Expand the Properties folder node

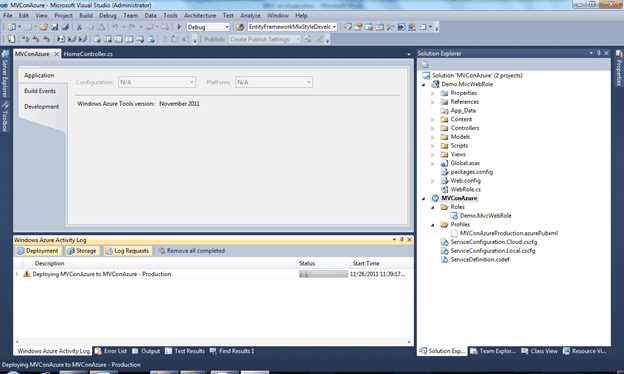(x=433, y=93)
